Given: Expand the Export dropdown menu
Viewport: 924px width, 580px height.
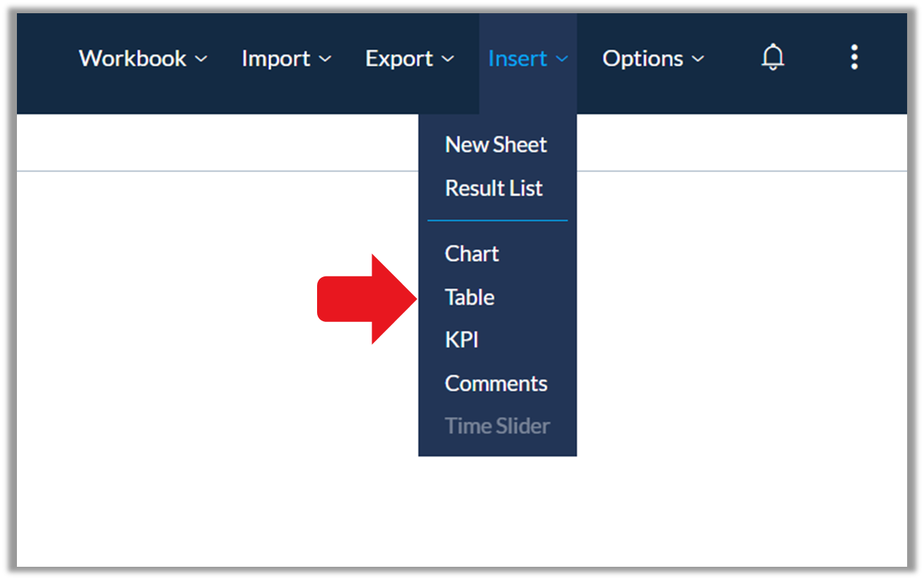Looking at the screenshot, I should coord(410,58).
